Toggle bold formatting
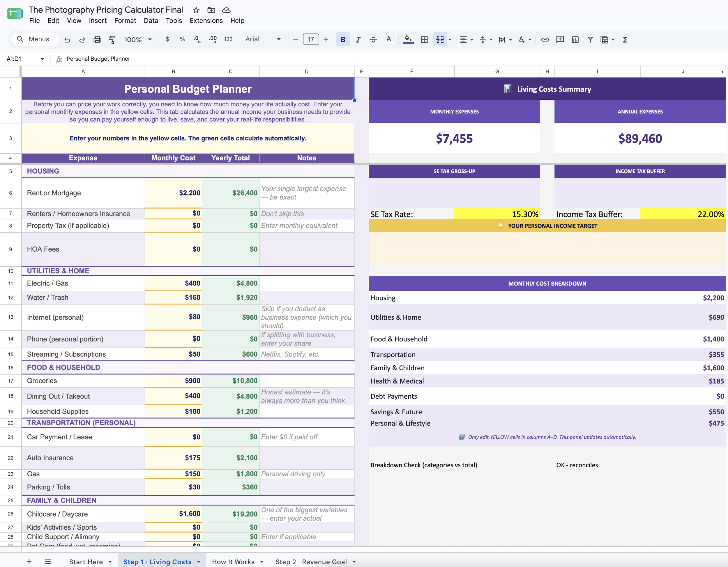The height and width of the screenshot is (567, 728). pos(343,39)
